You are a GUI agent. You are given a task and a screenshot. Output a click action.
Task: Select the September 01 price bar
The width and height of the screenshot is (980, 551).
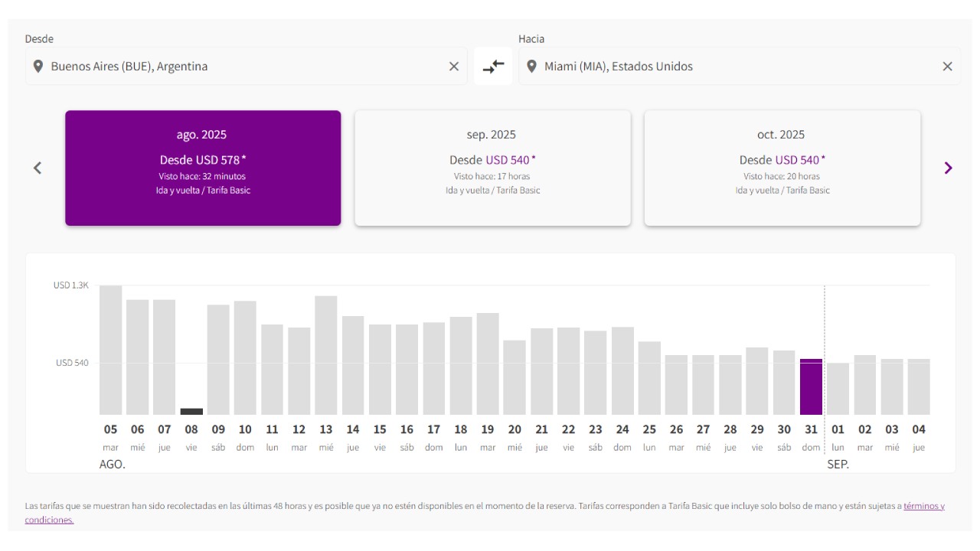(x=838, y=389)
